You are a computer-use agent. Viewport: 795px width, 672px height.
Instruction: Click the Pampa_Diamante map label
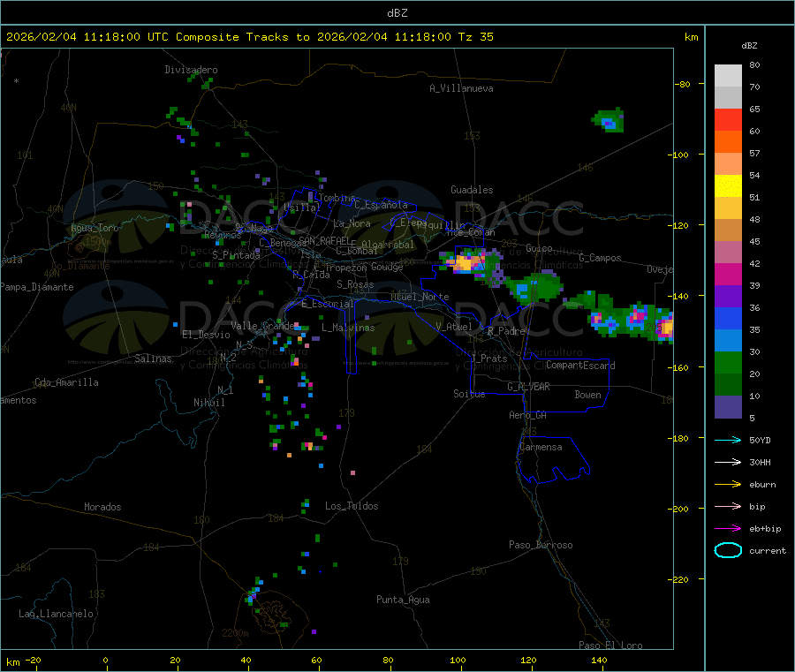pyautogui.click(x=37, y=287)
